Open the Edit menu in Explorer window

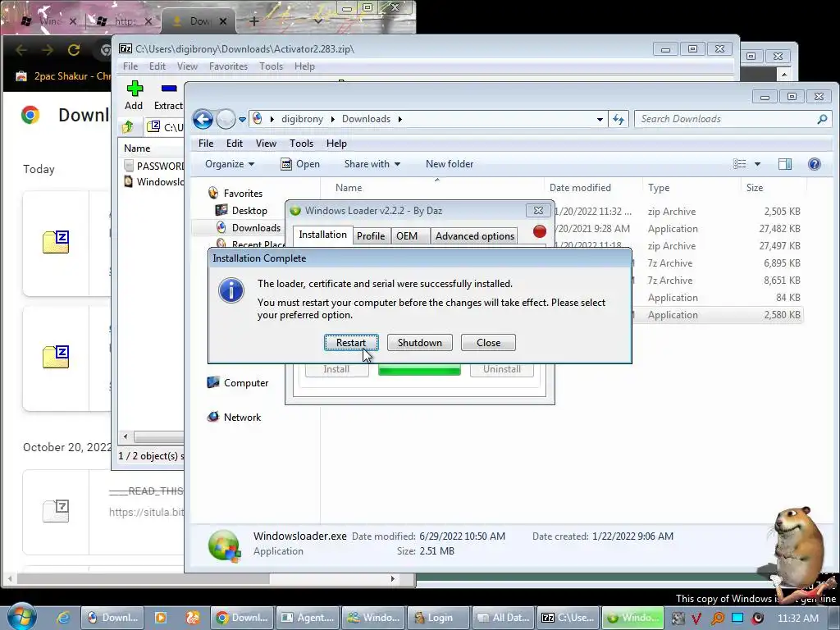click(234, 143)
